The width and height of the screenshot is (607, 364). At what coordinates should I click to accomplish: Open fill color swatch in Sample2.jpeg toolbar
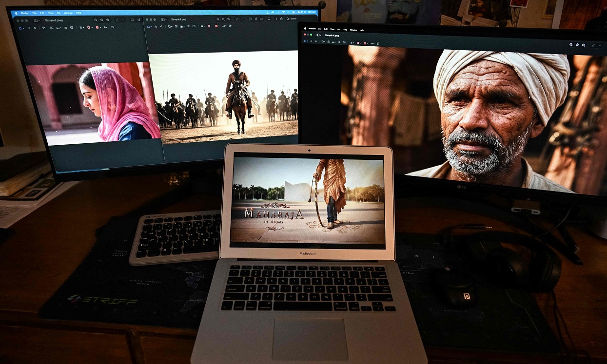click(98, 27)
